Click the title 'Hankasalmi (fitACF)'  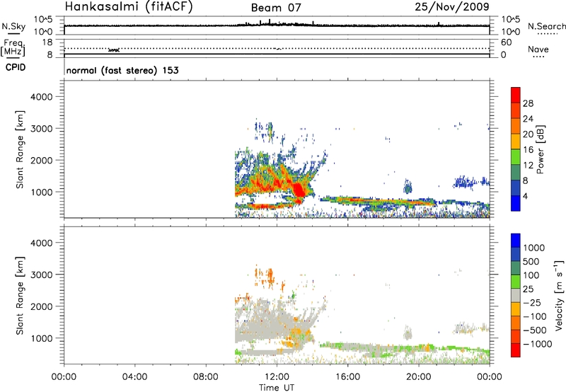click(129, 6)
